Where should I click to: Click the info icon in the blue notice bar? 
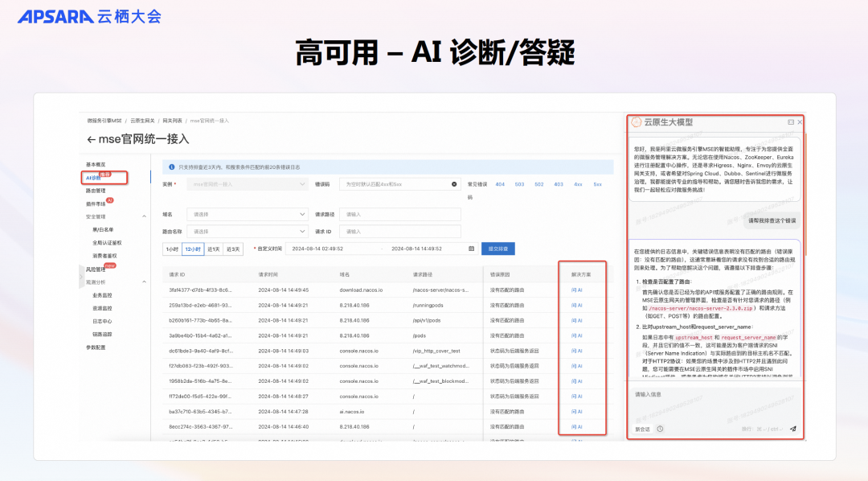[x=172, y=166]
